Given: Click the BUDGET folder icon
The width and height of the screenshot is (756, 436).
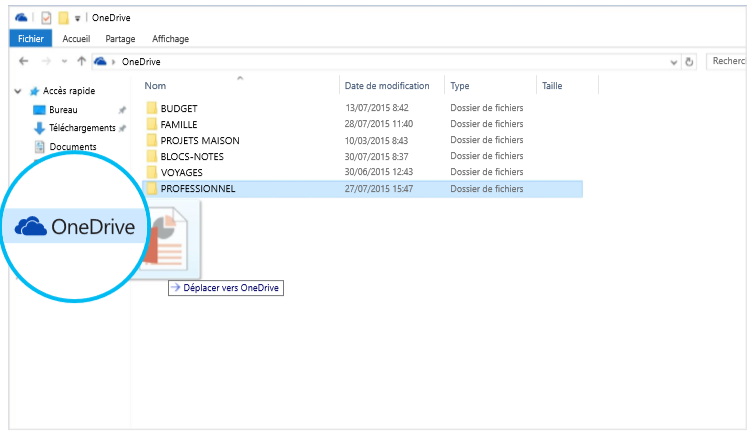Looking at the screenshot, I should click(151, 108).
